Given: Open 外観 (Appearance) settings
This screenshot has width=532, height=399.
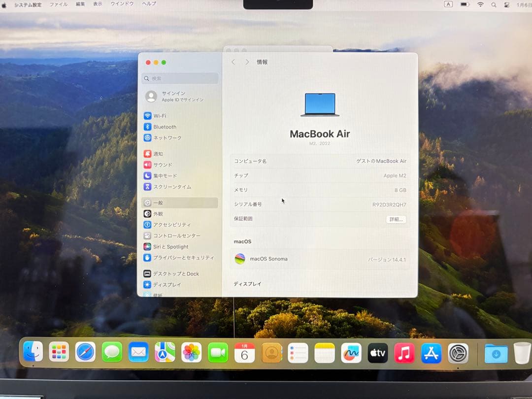Looking at the screenshot, I should tap(159, 213).
